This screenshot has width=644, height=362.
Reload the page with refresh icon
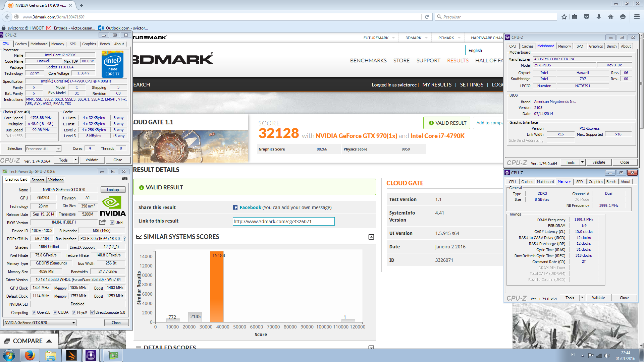[427, 17]
